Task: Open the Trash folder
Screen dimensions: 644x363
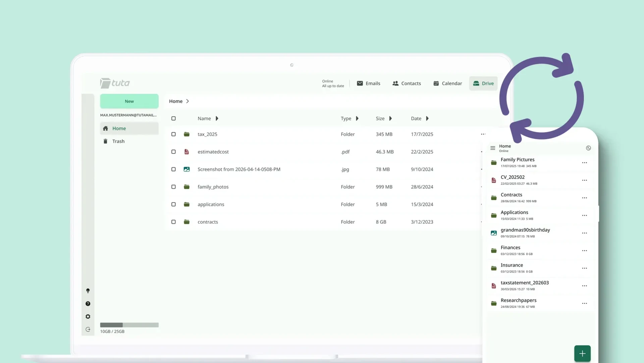Action: [x=118, y=141]
